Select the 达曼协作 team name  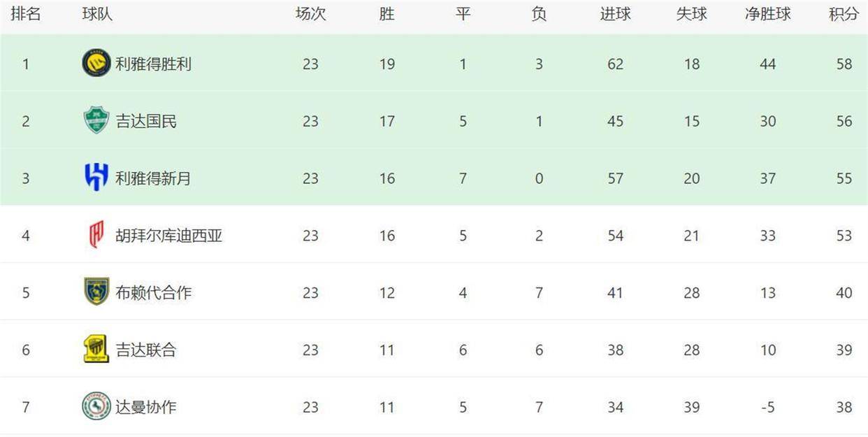[x=146, y=407]
